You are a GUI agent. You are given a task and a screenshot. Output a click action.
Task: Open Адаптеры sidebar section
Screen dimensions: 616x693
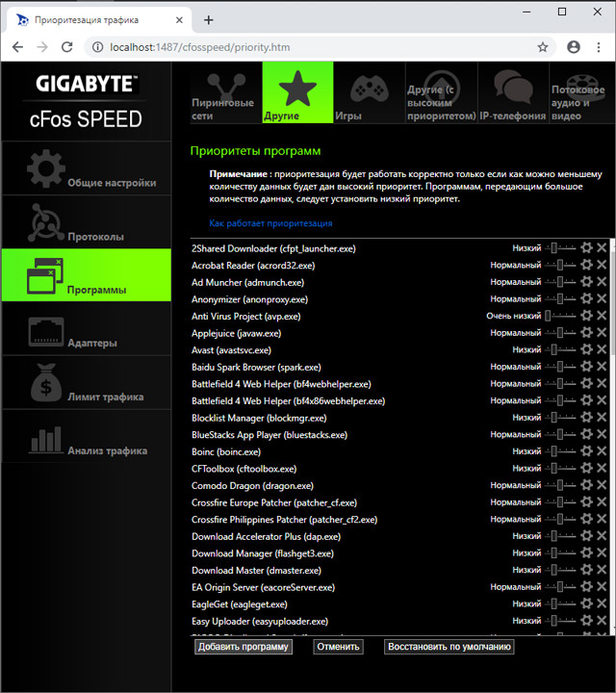click(x=87, y=329)
